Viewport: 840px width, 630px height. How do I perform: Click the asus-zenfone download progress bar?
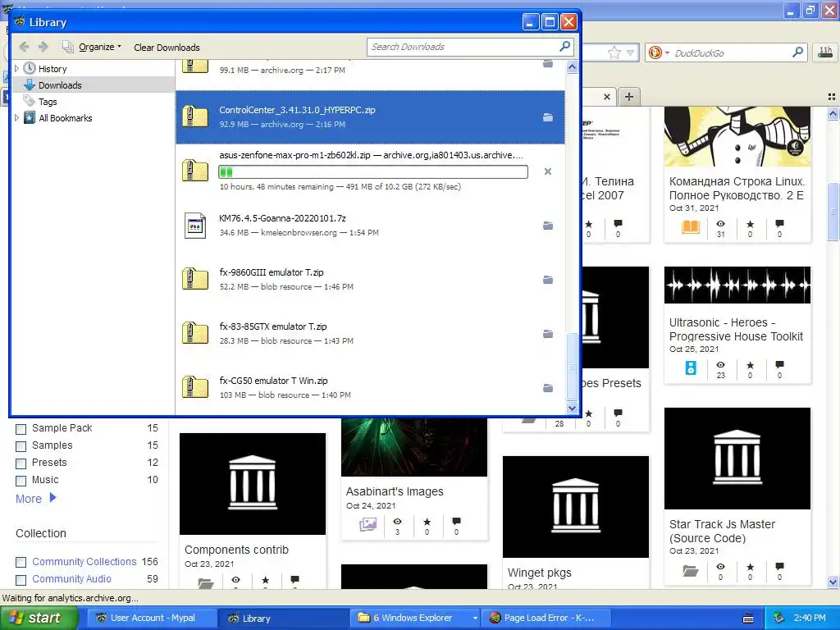click(373, 172)
